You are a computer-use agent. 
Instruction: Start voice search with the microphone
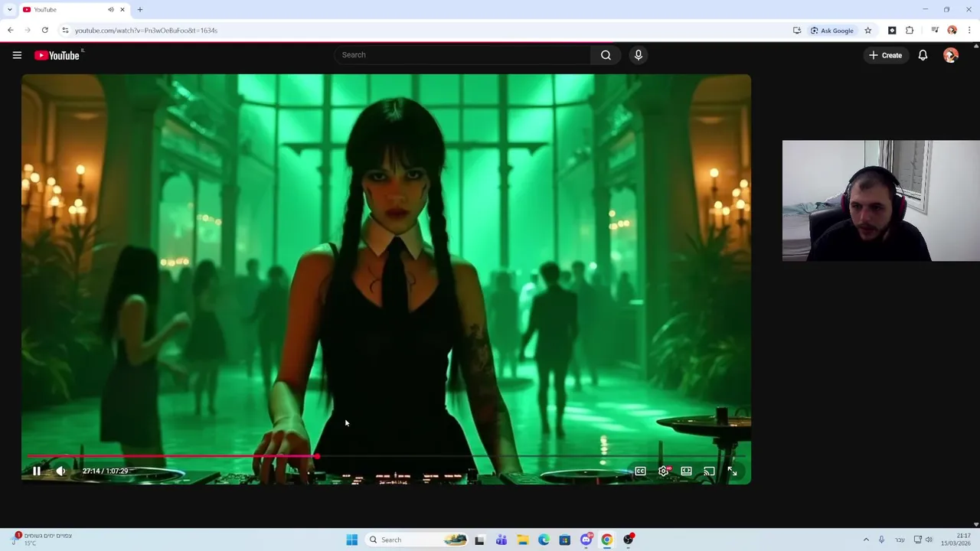[639, 55]
